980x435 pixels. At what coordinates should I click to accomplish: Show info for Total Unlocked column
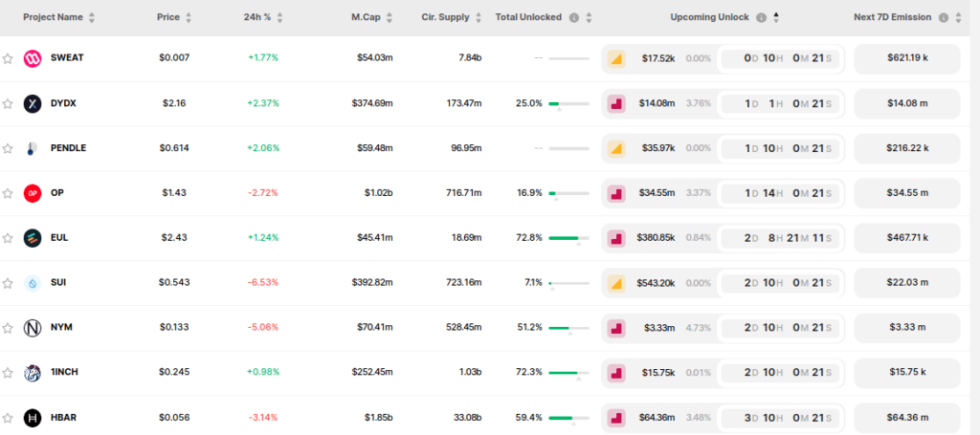click(574, 17)
